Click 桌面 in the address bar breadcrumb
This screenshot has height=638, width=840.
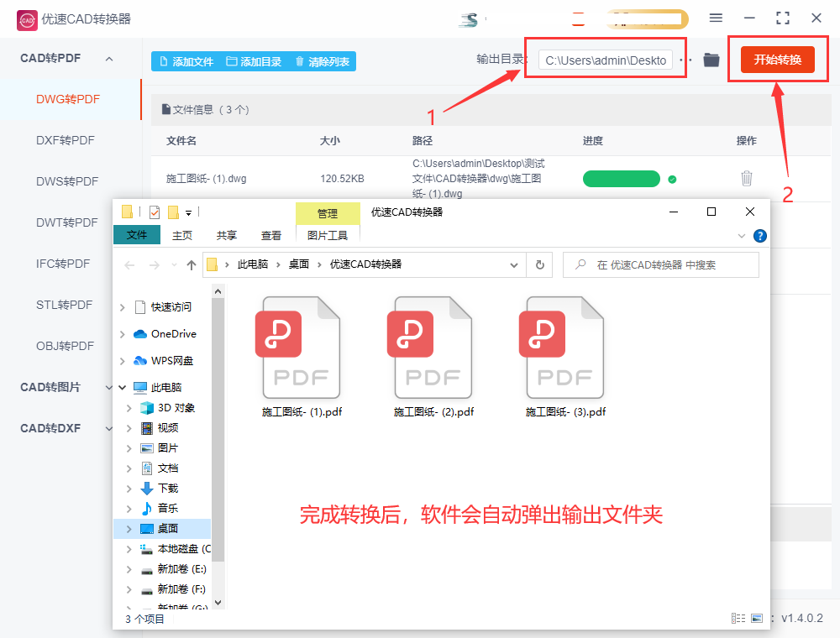pyautogui.click(x=298, y=264)
